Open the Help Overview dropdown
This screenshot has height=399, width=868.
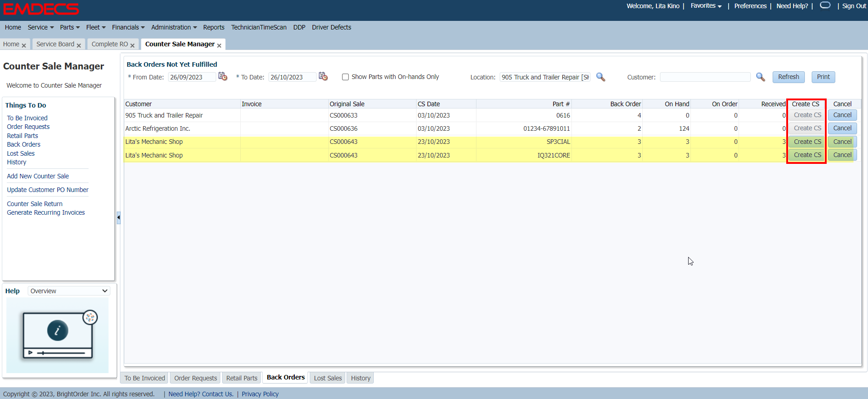click(69, 291)
